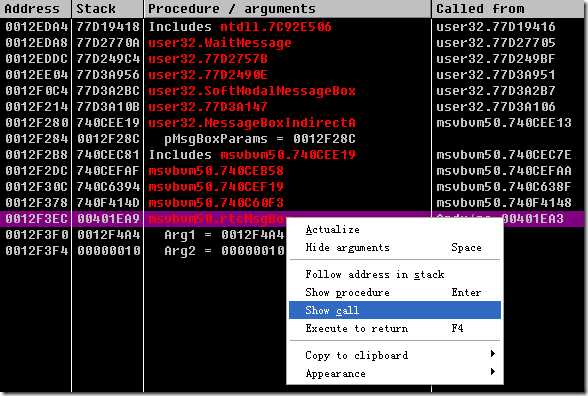The width and height of the screenshot is (588, 396).
Task: Select address cell 0012F280
Action: pyautogui.click(x=36, y=123)
